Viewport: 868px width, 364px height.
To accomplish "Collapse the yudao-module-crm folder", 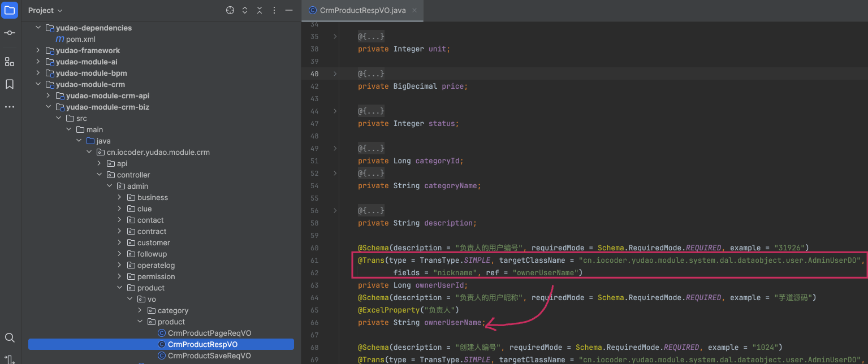I will click(38, 84).
